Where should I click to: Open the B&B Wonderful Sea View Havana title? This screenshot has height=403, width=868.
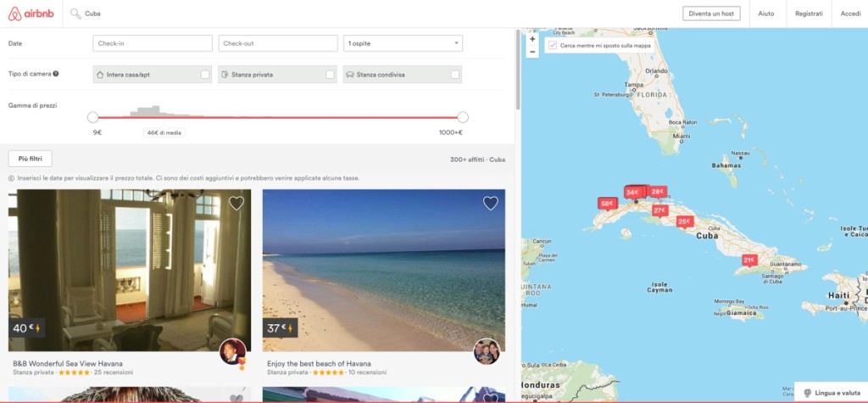pos(68,364)
